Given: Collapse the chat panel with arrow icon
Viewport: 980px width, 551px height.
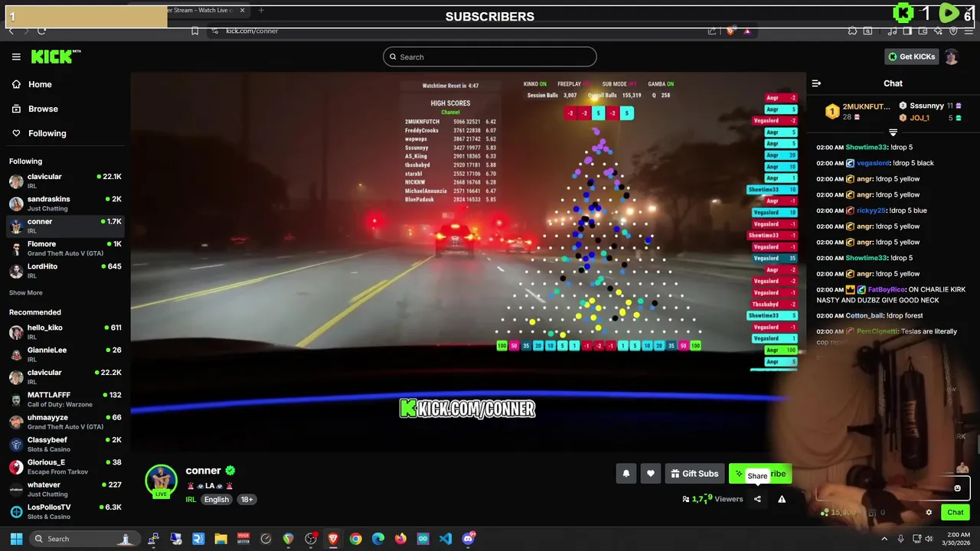Looking at the screenshot, I should coord(816,83).
